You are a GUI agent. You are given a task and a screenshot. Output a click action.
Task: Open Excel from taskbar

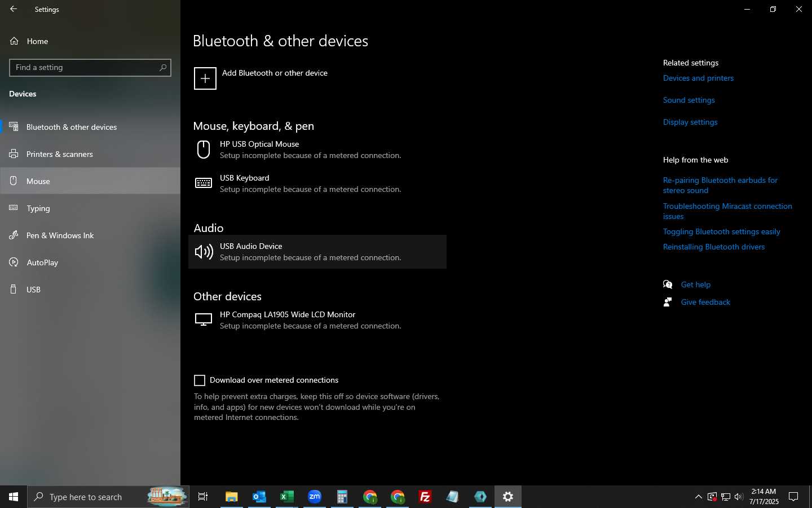286,497
